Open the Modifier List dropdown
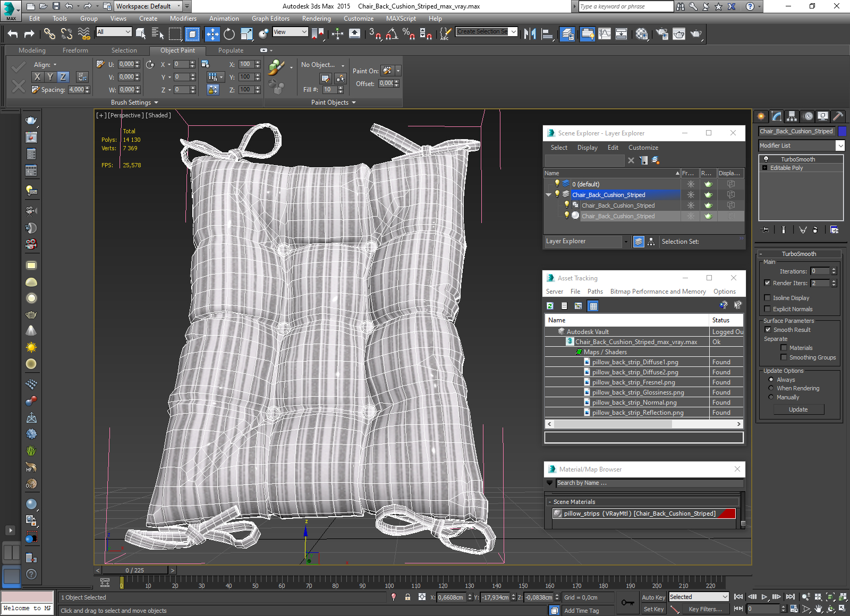This screenshot has height=616, width=850. (x=840, y=146)
